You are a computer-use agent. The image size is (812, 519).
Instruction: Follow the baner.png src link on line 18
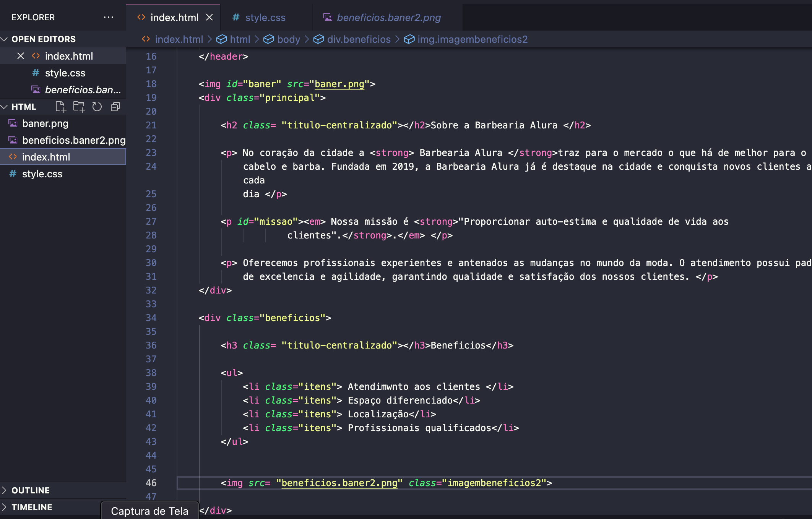339,84
